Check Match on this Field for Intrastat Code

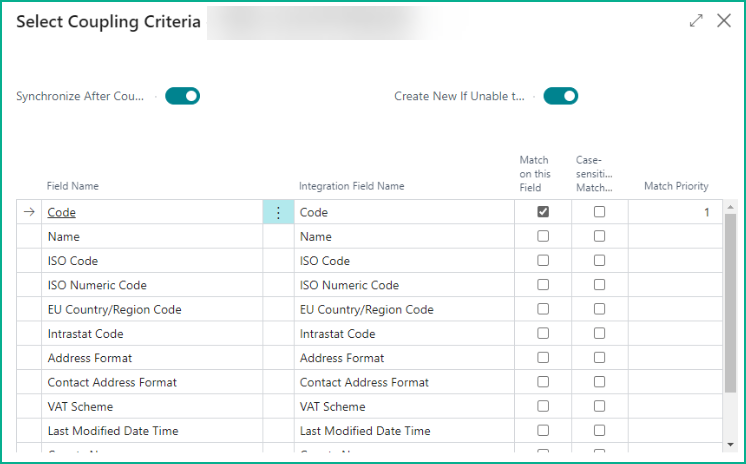[x=543, y=333]
